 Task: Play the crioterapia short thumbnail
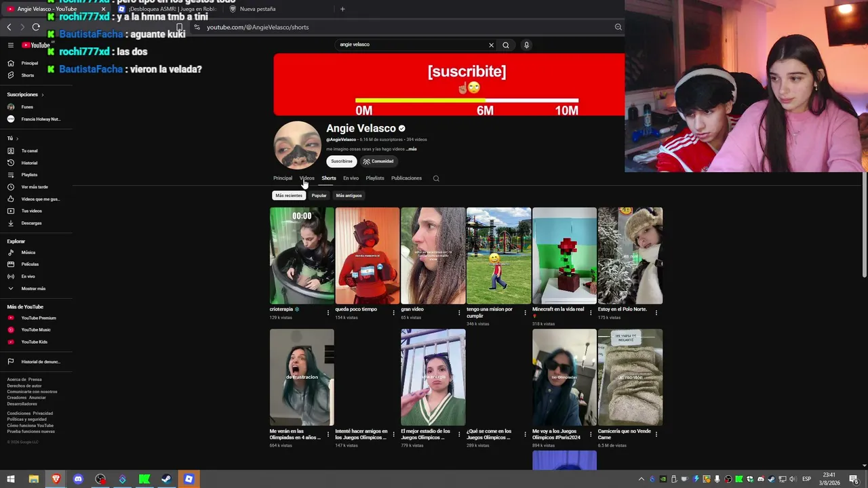[x=302, y=256]
